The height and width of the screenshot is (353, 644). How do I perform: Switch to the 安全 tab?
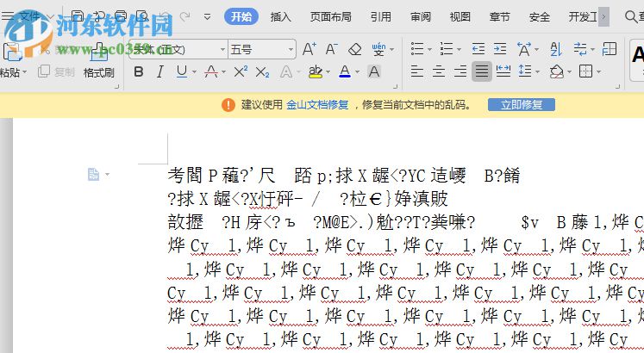[540, 17]
